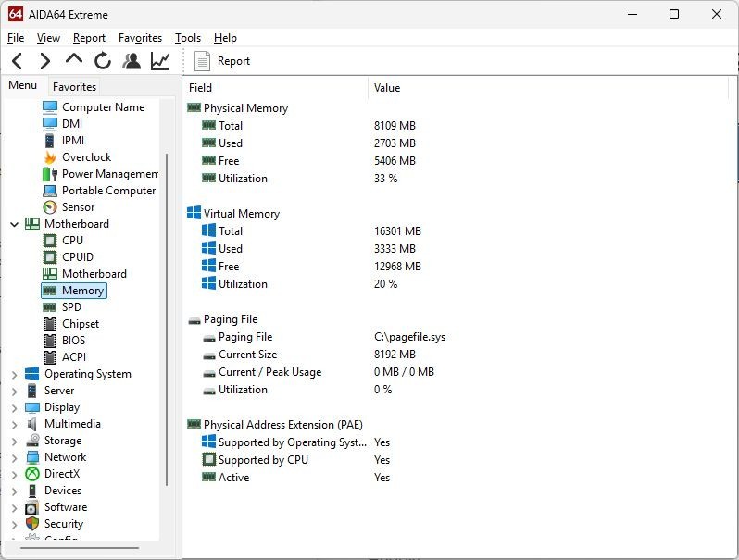Open the Tools menu

[x=188, y=38]
